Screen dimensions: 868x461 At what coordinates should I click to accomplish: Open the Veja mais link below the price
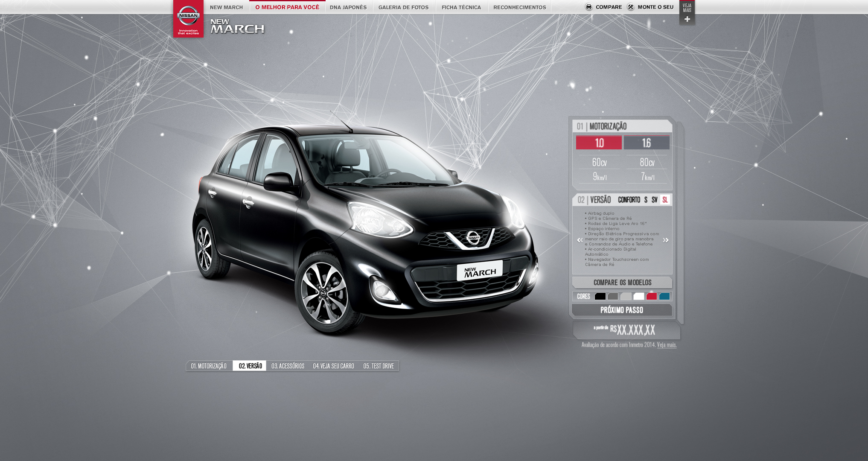(x=667, y=345)
